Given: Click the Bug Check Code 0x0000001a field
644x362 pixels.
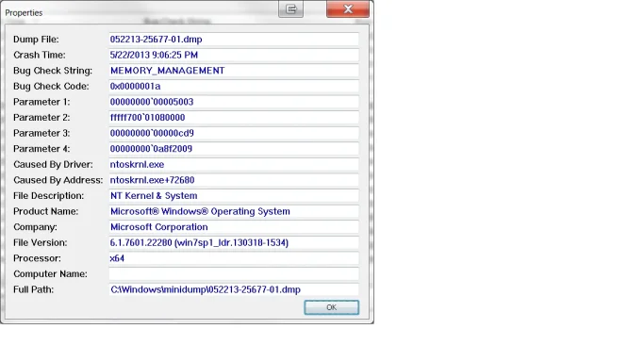Looking at the screenshot, I should click(234, 86).
